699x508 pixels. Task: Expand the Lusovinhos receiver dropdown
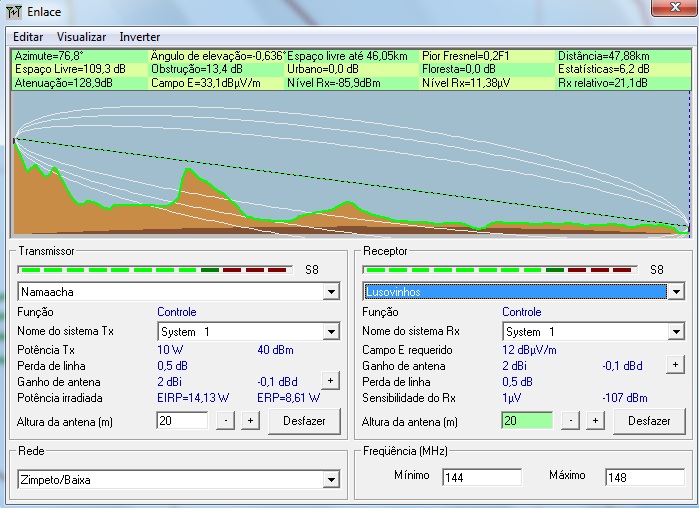676,292
